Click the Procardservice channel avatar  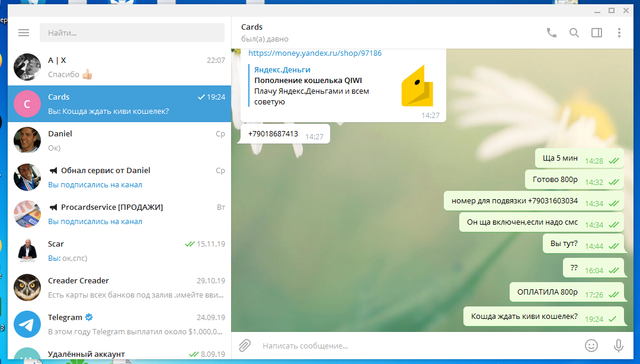coord(27,214)
